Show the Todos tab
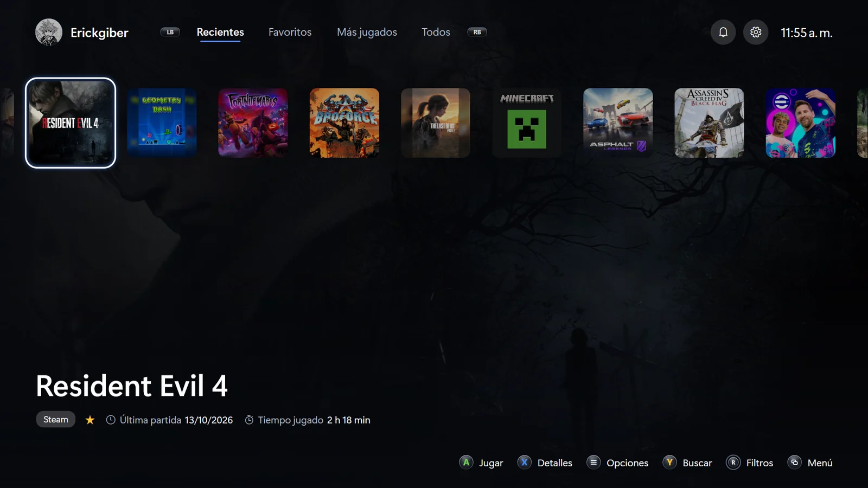The height and width of the screenshot is (488, 868). 436,32
